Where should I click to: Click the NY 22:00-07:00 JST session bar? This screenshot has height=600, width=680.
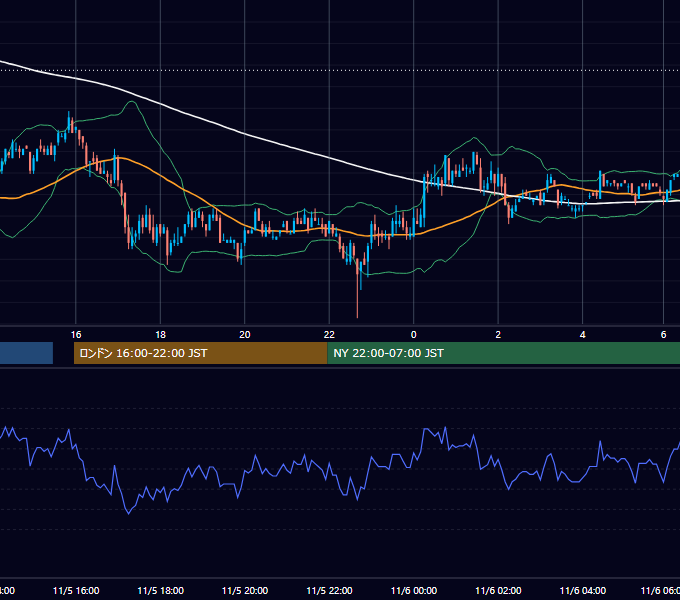pos(503,353)
